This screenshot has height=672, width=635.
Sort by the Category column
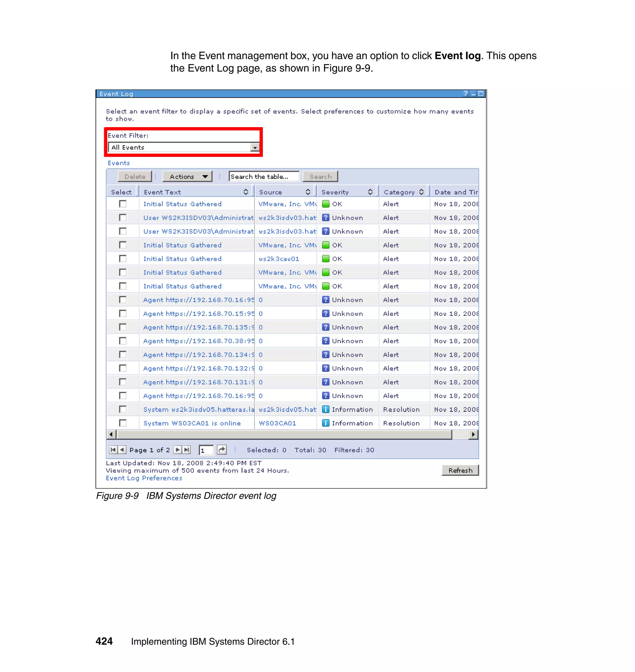click(421, 192)
